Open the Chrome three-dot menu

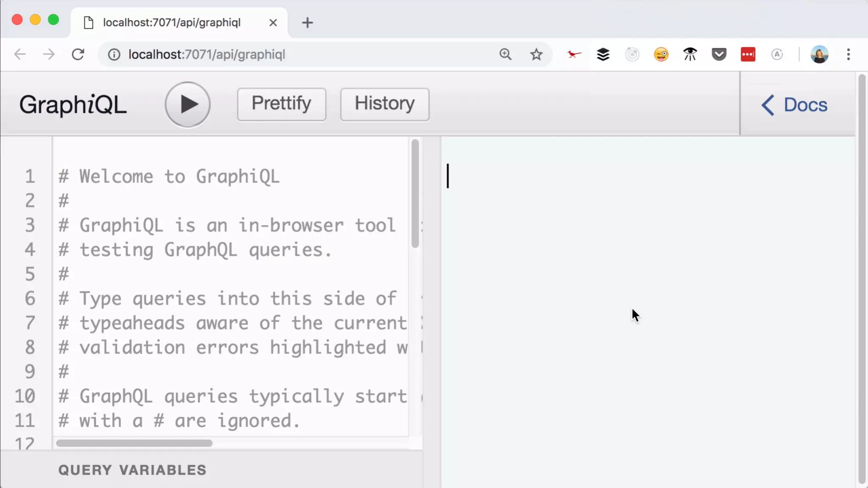tap(848, 54)
